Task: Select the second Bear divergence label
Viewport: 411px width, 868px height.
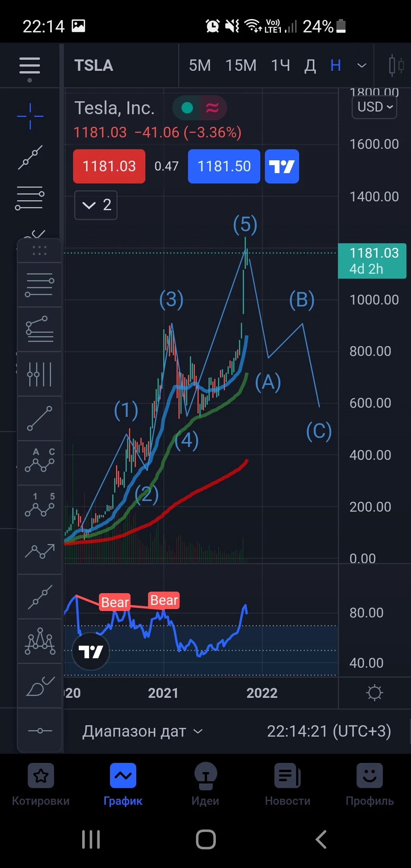Action: click(164, 600)
